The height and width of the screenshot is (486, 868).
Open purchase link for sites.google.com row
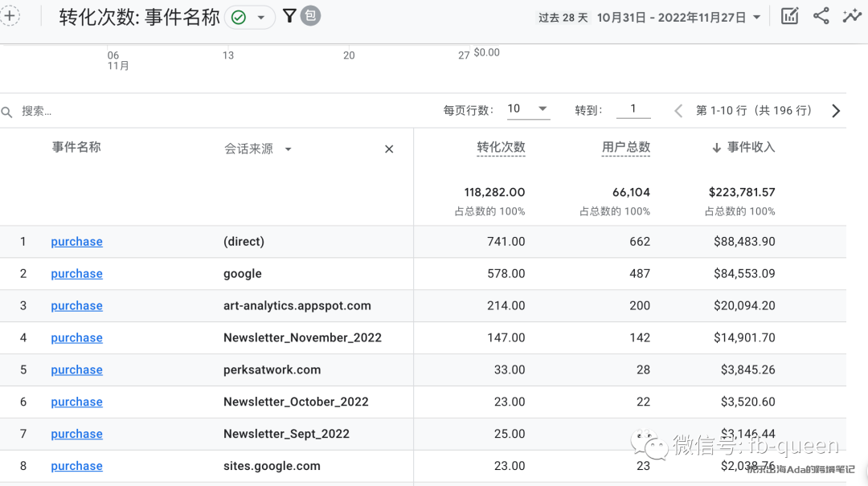click(76, 467)
